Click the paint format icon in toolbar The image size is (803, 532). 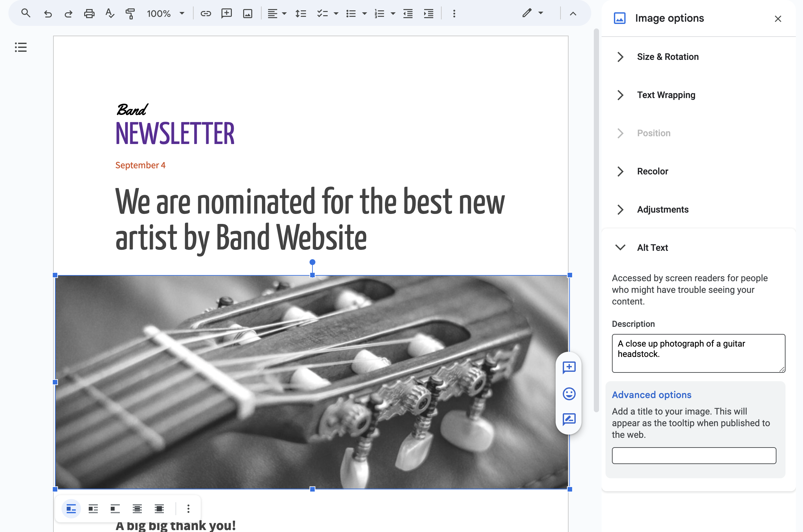point(130,13)
